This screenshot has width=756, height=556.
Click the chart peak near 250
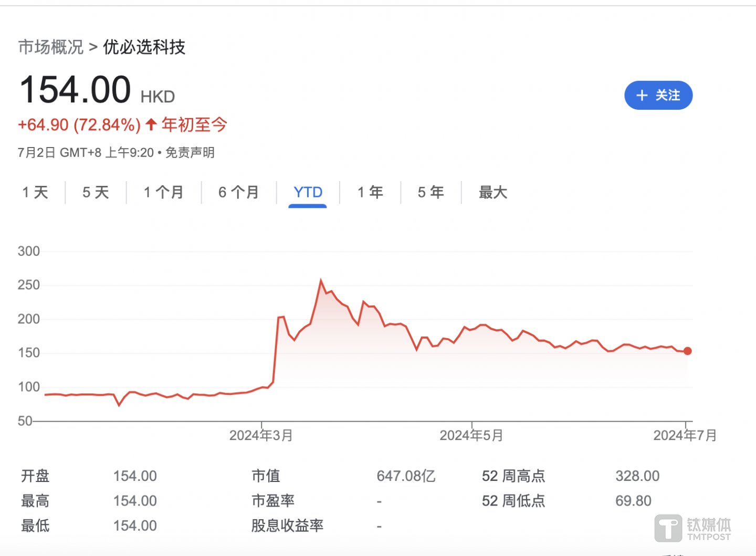click(x=321, y=281)
